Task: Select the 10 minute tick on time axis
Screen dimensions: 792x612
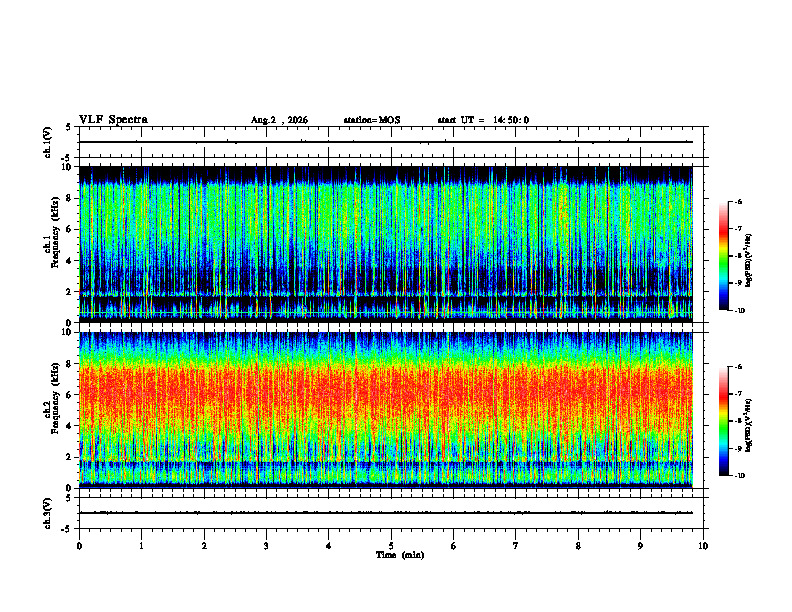Action: click(x=703, y=546)
